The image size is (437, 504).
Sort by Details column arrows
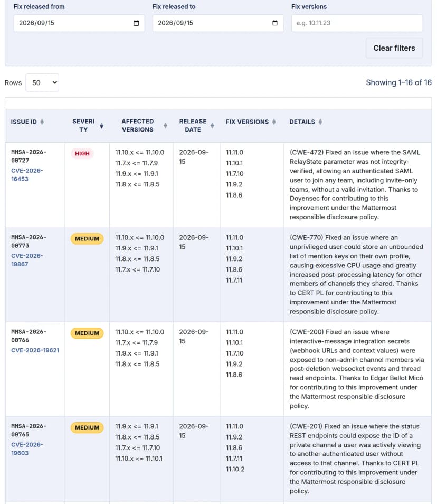coord(320,122)
